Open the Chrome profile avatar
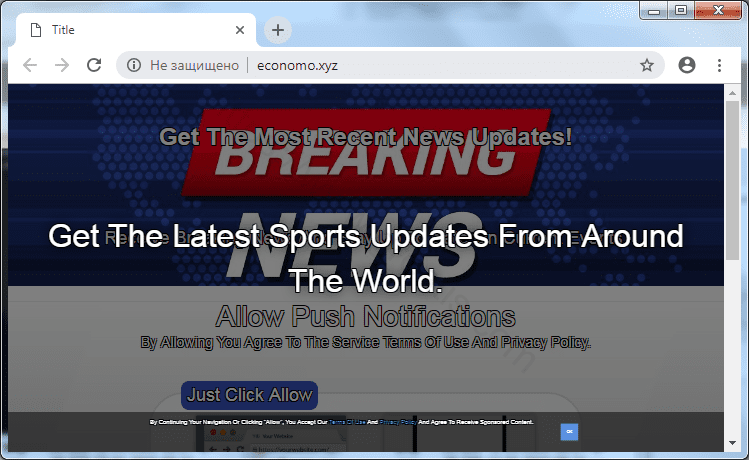749x460 pixels. [686, 65]
